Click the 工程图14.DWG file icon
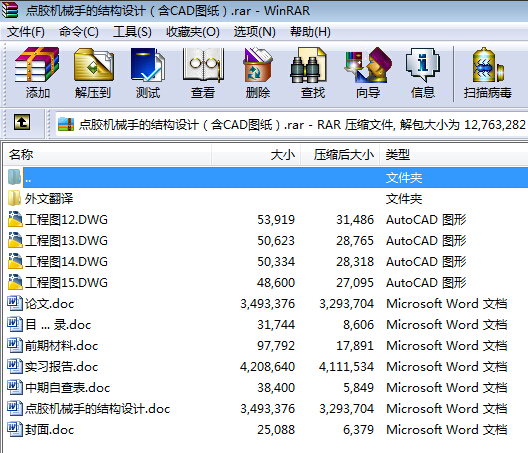This screenshot has width=528, height=453. pyautogui.click(x=15, y=261)
